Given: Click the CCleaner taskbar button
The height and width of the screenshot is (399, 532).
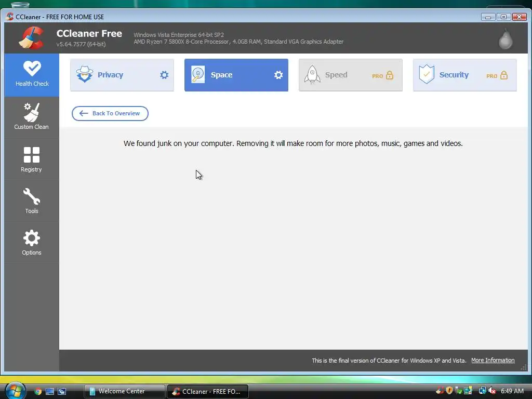Looking at the screenshot, I should (208, 391).
